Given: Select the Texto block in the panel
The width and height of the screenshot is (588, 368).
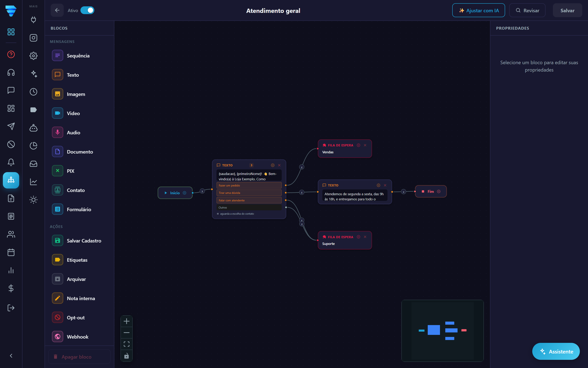Looking at the screenshot, I should [x=79, y=75].
